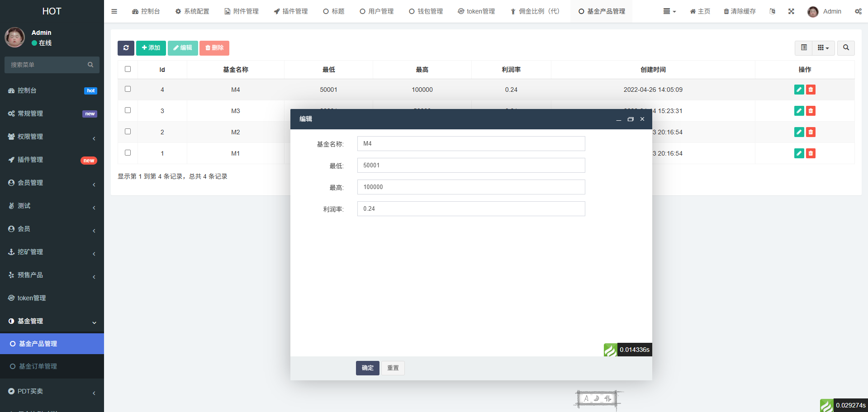This screenshot has height=412, width=868.
Task: Click the table view toggle icon
Action: (804, 48)
